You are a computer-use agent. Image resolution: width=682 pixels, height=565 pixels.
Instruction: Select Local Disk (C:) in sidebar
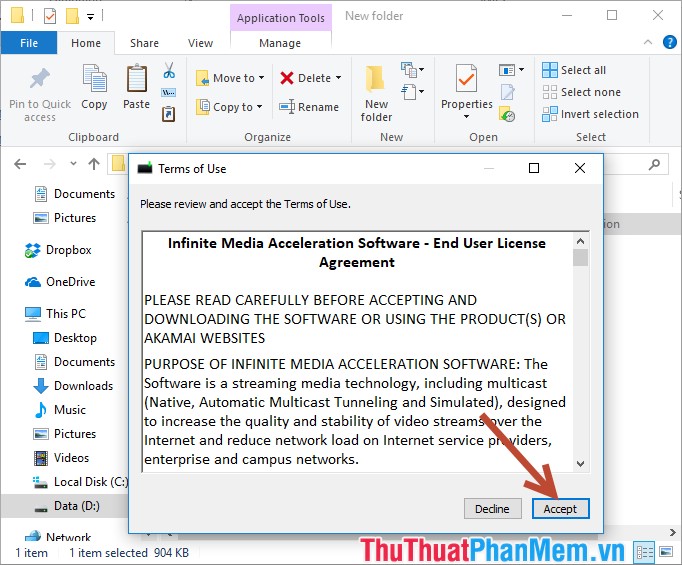[x=80, y=482]
